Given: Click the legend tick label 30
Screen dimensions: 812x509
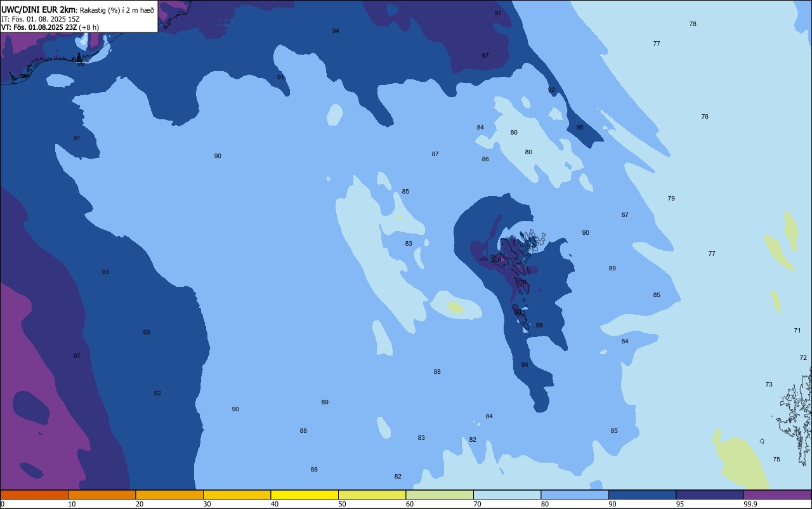Looking at the screenshot, I should pos(207,504).
